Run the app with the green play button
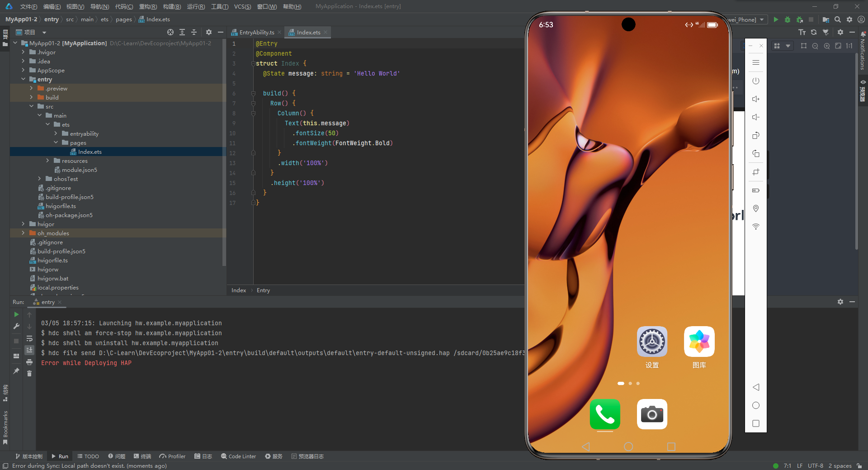This screenshot has height=470, width=868. coord(776,19)
